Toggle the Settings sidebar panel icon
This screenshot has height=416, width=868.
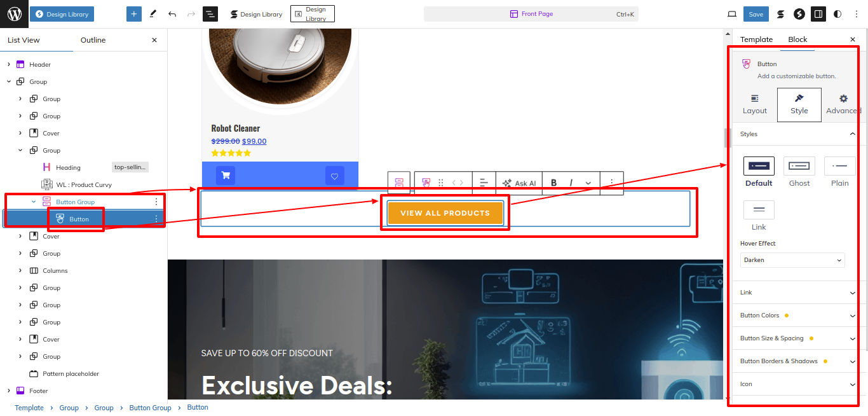click(818, 14)
